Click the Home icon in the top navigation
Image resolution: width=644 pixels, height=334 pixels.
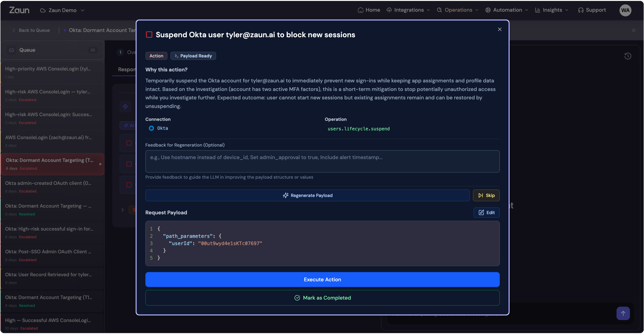click(x=360, y=10)
